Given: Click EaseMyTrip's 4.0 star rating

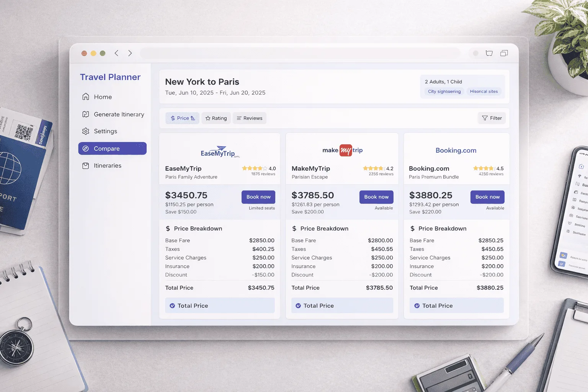Looking at the screenshot, I should point(259,168).
